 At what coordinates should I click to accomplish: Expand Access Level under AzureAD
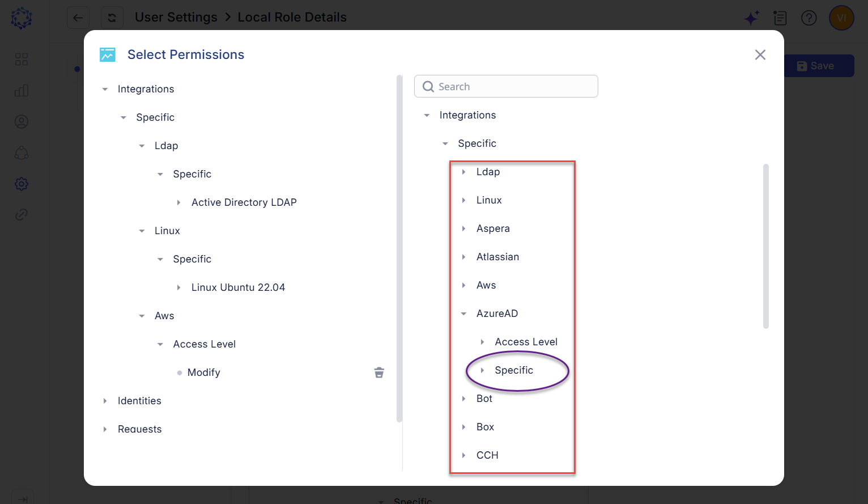[482, 342]
